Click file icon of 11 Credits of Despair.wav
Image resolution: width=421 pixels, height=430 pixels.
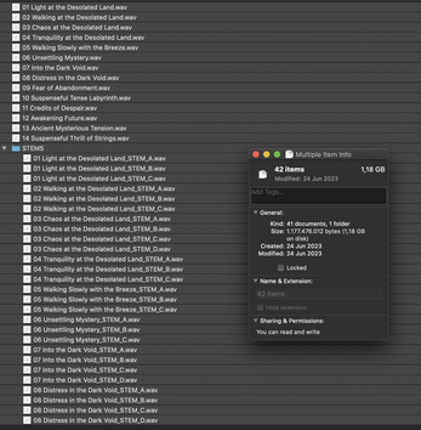16,108
